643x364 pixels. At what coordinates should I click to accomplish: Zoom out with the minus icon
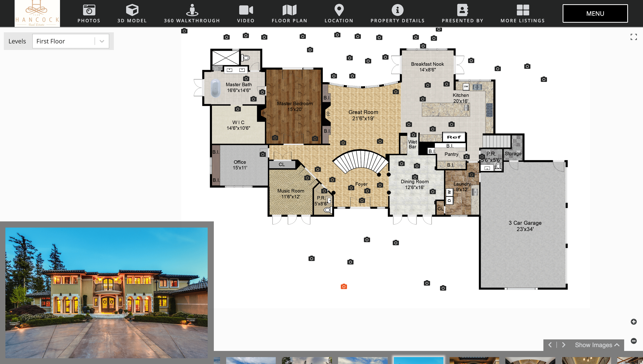(634, 341)
